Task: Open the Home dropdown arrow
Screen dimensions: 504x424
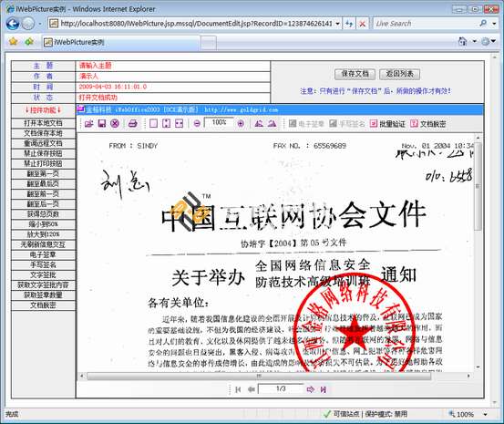Action: point(474,42)
